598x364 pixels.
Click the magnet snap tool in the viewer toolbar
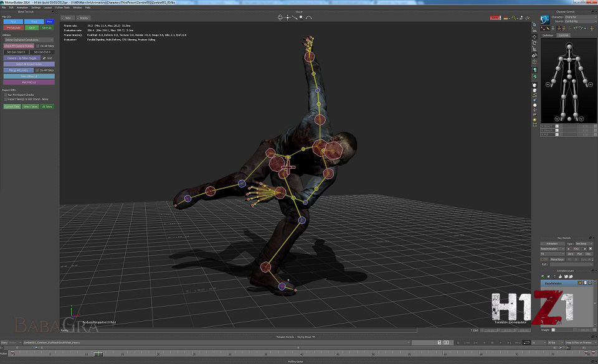[534, 55]
